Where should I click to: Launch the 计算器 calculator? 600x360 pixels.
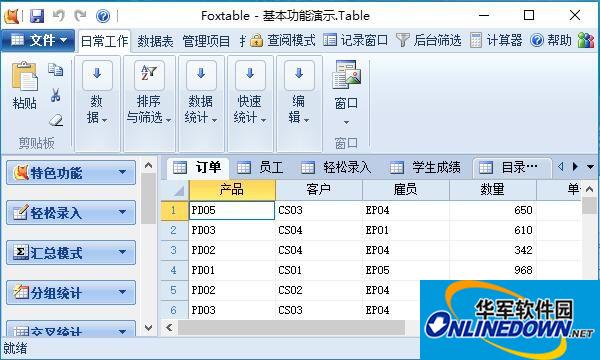click(x=496, y=40)
